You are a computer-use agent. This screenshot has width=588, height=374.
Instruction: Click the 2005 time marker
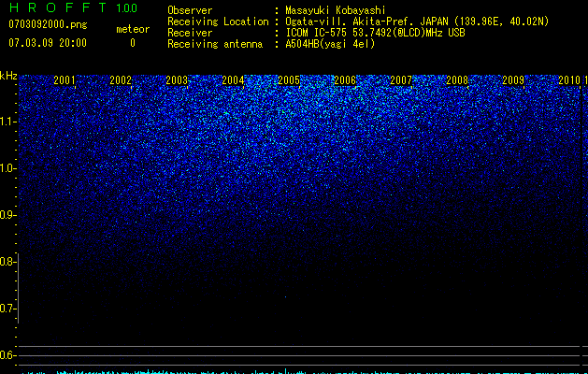[x=289, y=80]
